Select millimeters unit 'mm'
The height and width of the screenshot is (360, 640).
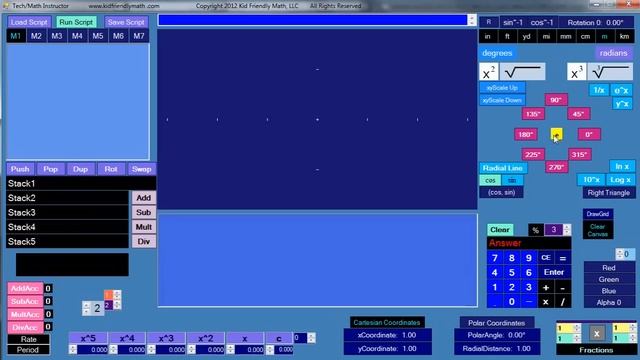pos(566,36)
